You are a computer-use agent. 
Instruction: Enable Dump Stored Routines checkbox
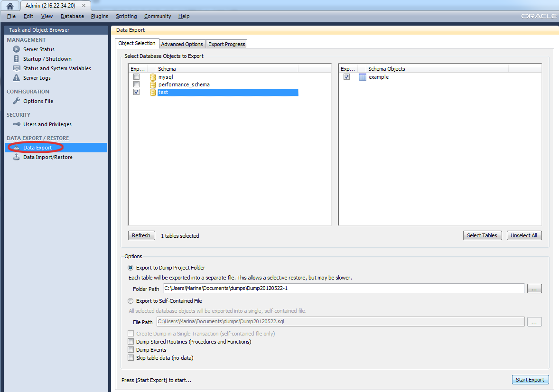pos(131,342)
